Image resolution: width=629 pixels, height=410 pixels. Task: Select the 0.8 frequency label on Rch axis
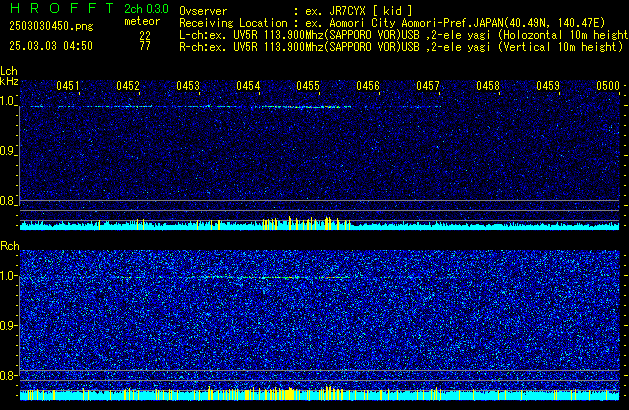click(8, 375)
